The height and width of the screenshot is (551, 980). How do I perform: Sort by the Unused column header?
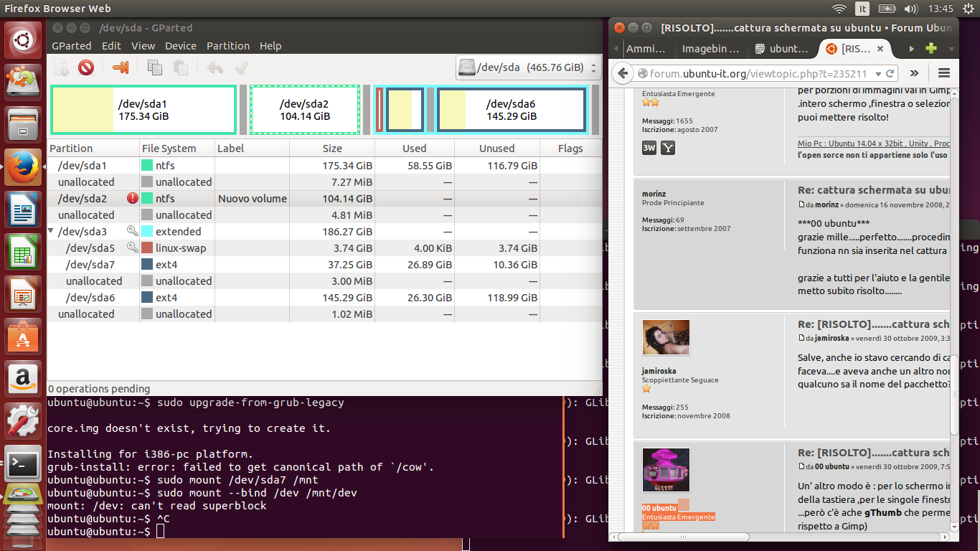click(x=497, y=149)
